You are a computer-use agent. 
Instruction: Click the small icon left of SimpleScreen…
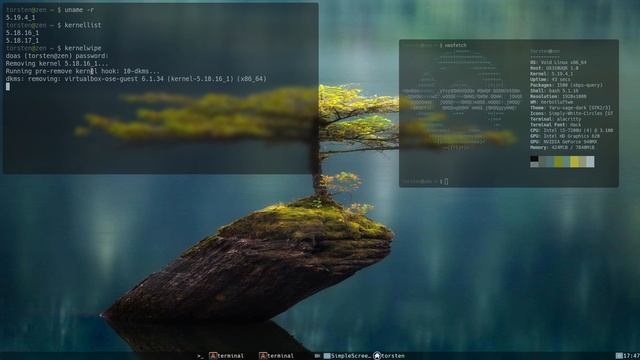tap(327, 356)
